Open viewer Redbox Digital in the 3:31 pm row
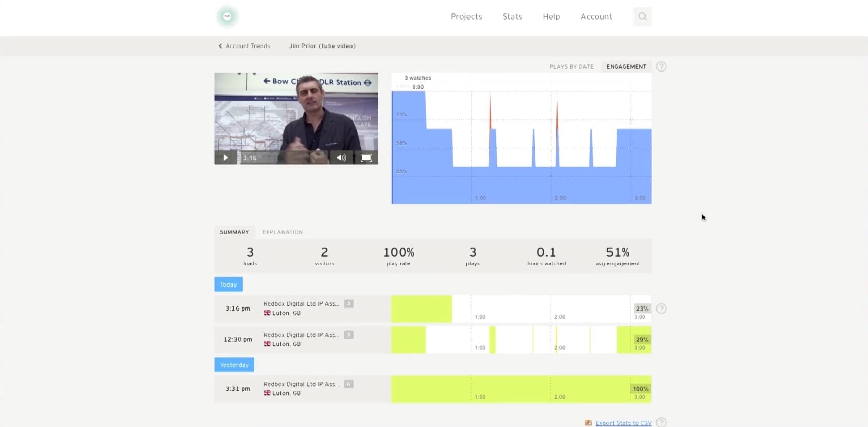 (301, 384)
